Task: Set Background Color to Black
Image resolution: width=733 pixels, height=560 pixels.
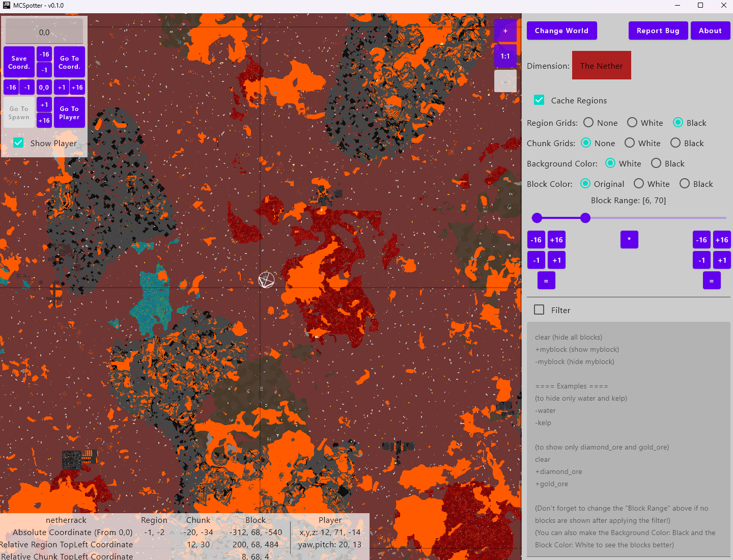Action: pyautogui.click(x=656, y=163)
